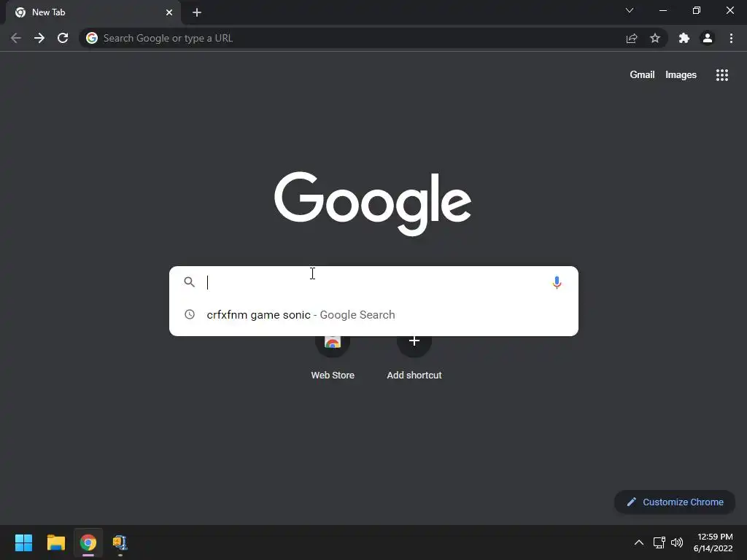747x560 pixels.
Task: Click the Google logo
Action: pyautogui.click(x=373, y=203)
